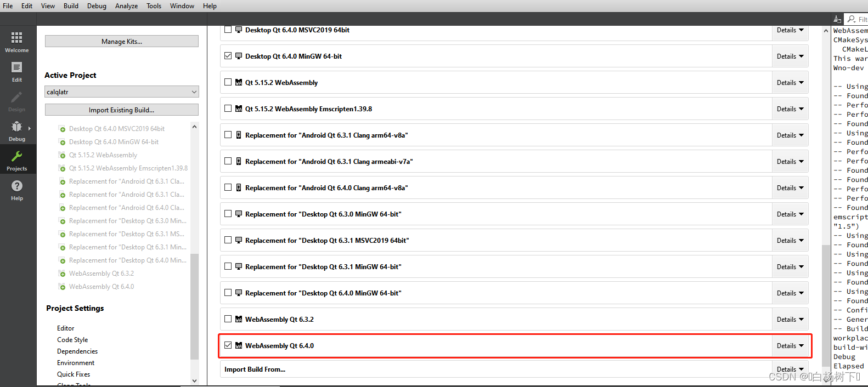The width and height of the screenshot is (868, 387).
Task: Click the green plus icon beside Qt 5.15.2 WebAssembly in sidebar
Action: (63, 156)
